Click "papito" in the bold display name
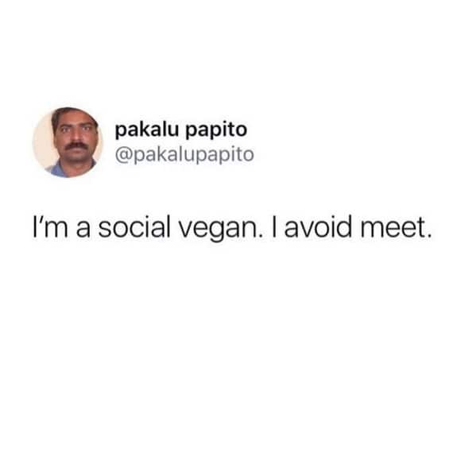476x476 pixels. coord(216,131)
